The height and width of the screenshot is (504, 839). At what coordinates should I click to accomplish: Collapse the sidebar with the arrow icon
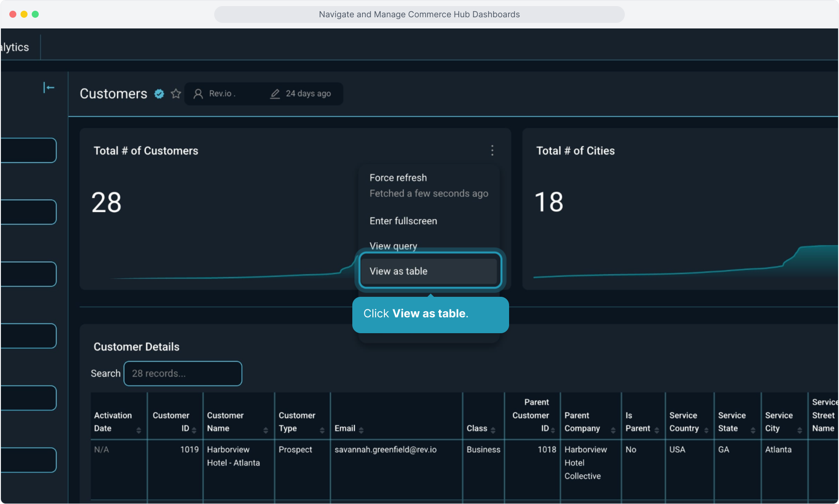[49, 88]
